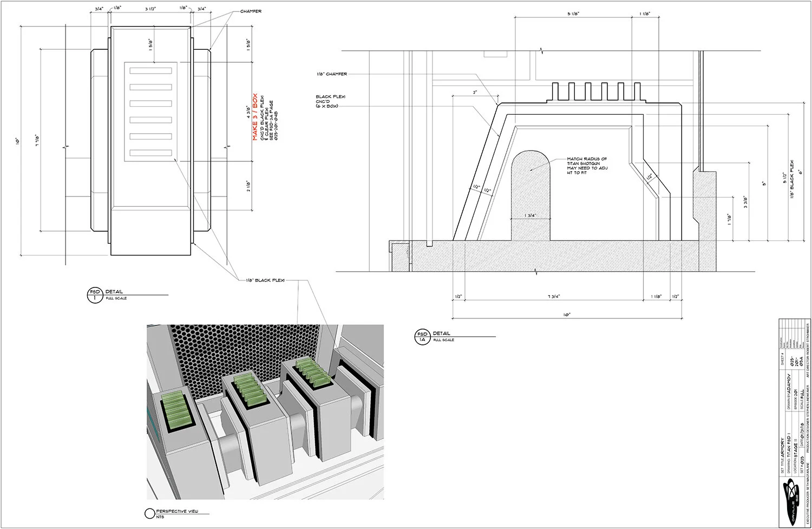812x529 pixels.
Task: Click the FSD 1 detail callout circle
Action: coord(95,295)
